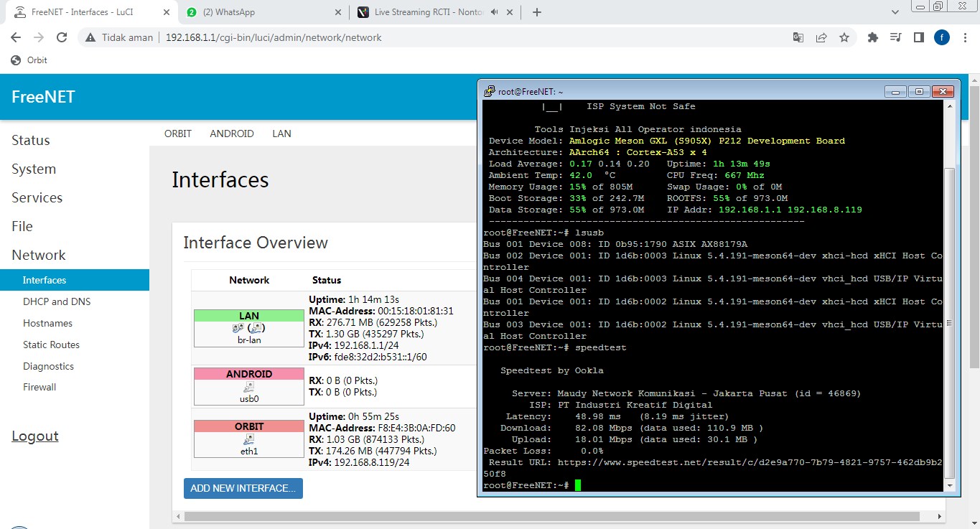Screen dimensions: 980x529
Task: Open Chrome profile avatar 'f'
Action: click(942, 37)
